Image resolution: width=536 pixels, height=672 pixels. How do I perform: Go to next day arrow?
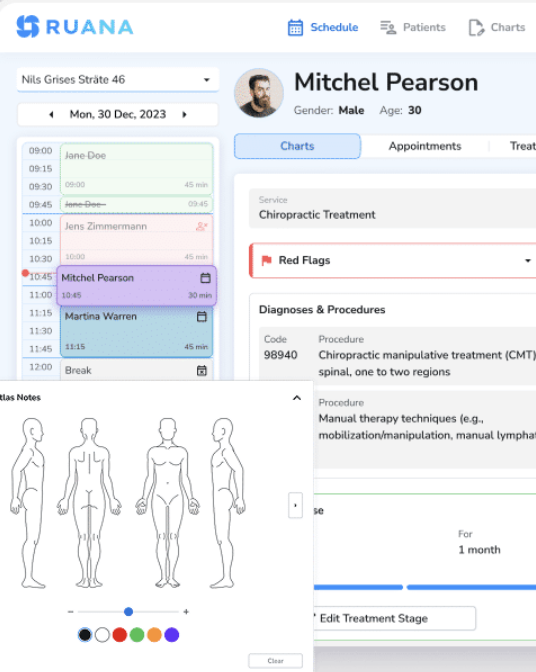tap(185, 114)
